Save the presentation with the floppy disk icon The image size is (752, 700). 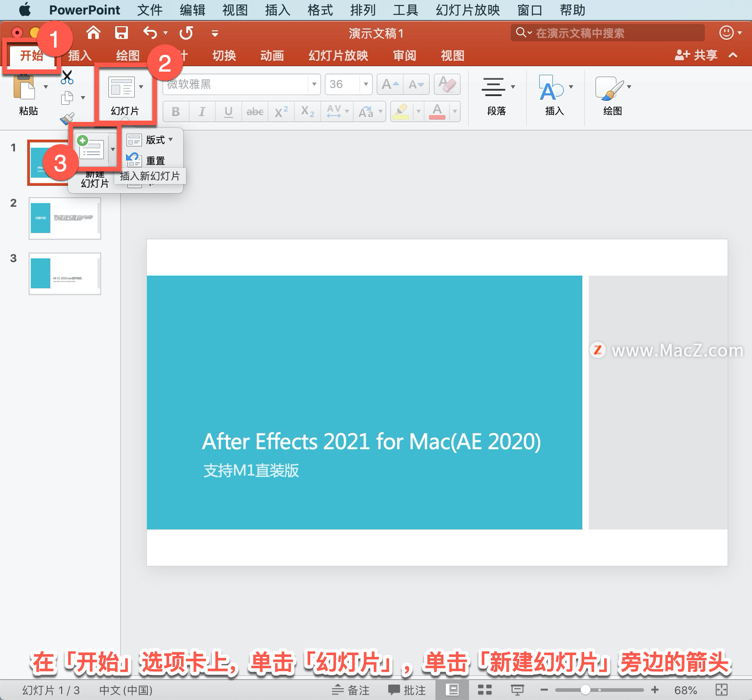click(121, 33)
